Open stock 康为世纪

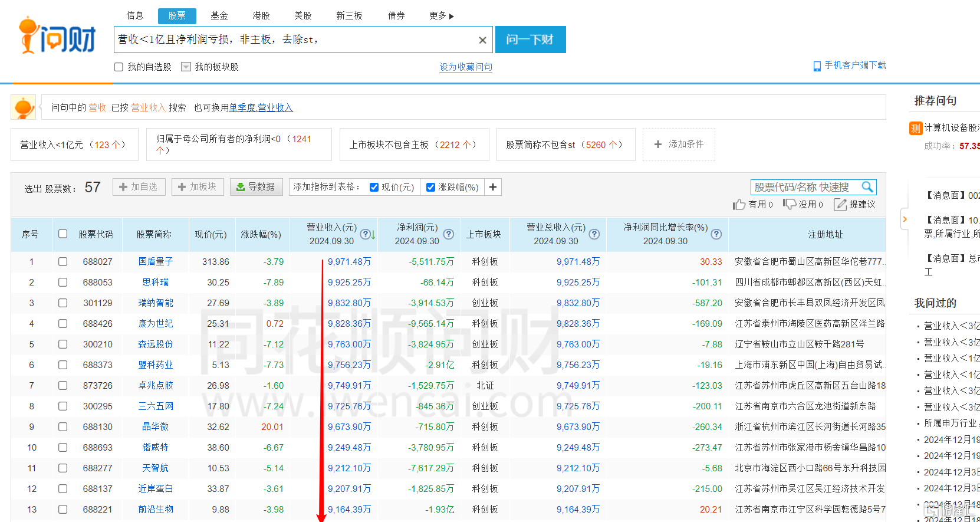tap(156, 324)
